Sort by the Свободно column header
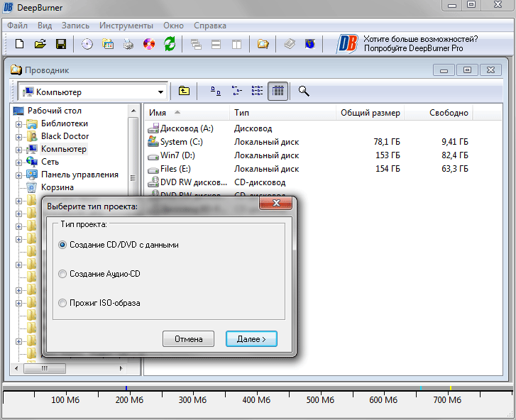 tap(439, 113)
